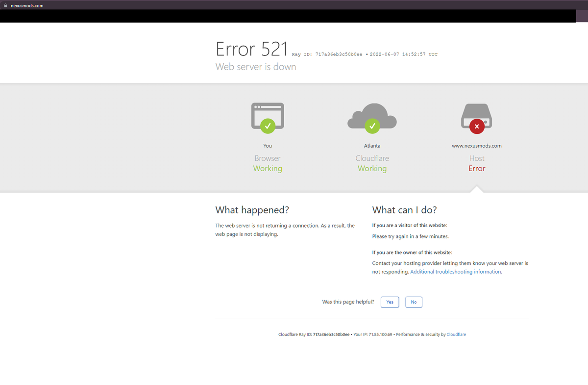Click the 'Atlanta' label
This screenshot has width=588, height=385.
(x=372, y=146)
